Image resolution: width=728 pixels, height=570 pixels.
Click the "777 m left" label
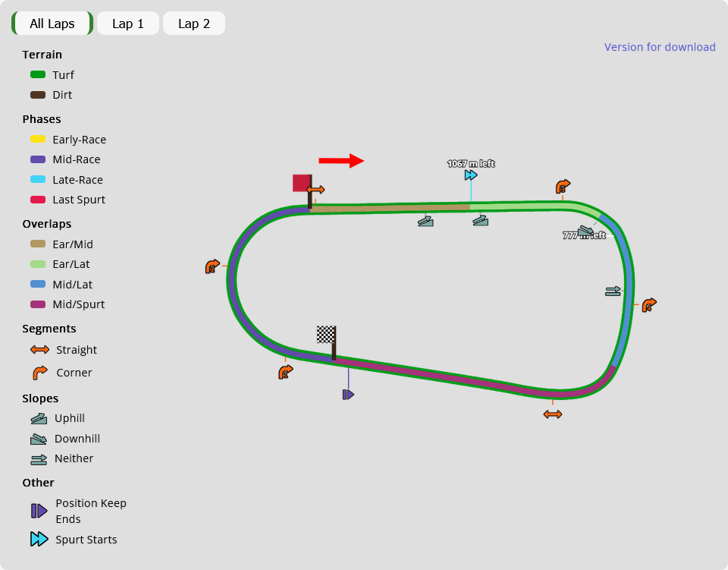pyautogui.click(x=584, y=235)
